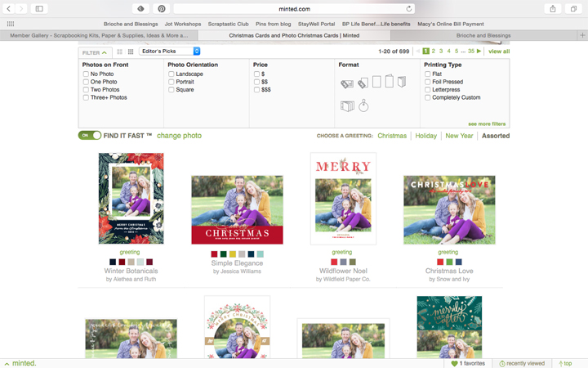Screen dimensions: 588x368
Task: Choose the Holiday greeting
Action: [x=426, y=136]
